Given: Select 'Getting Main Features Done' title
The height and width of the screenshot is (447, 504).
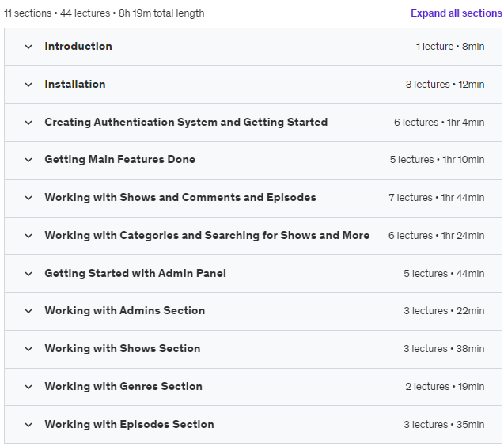Looking at the screenshot, I should (120, 159).
